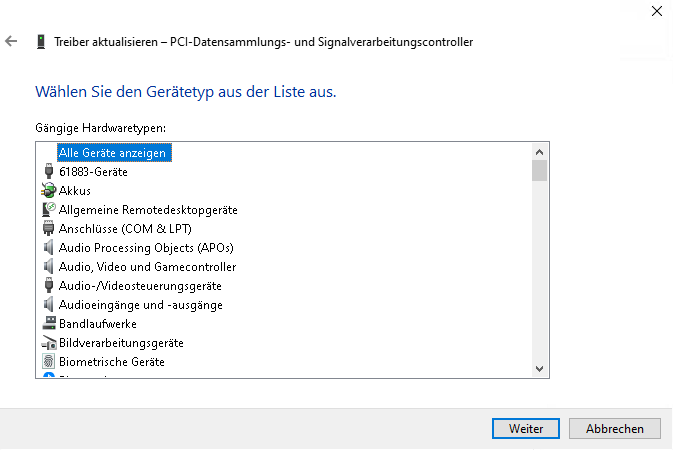Image resolution: width=673 pixels, height=450 pixels.
Task: Choose 'Akkus' from the hardware types
Action: (x=75, y=191)
